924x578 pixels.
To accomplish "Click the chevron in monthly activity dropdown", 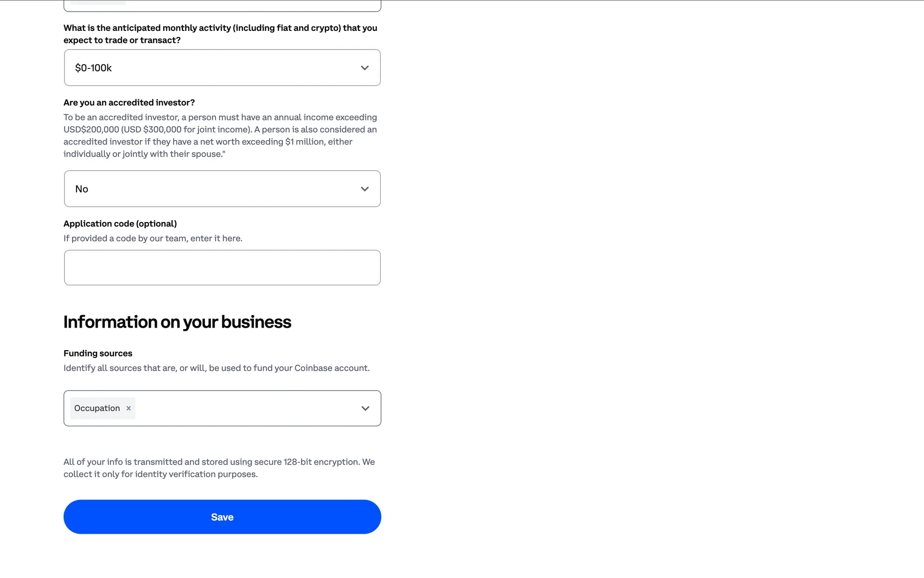I will [365, 68].
